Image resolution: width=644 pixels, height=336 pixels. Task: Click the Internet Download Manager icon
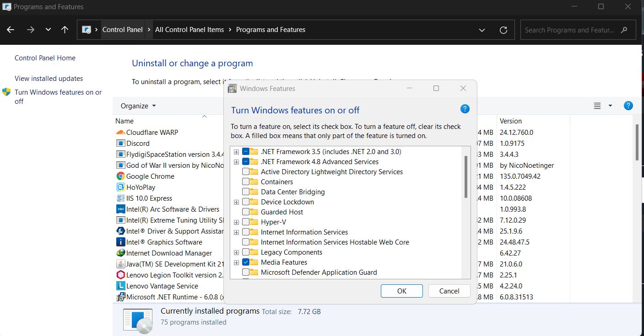tap(120, 253)
